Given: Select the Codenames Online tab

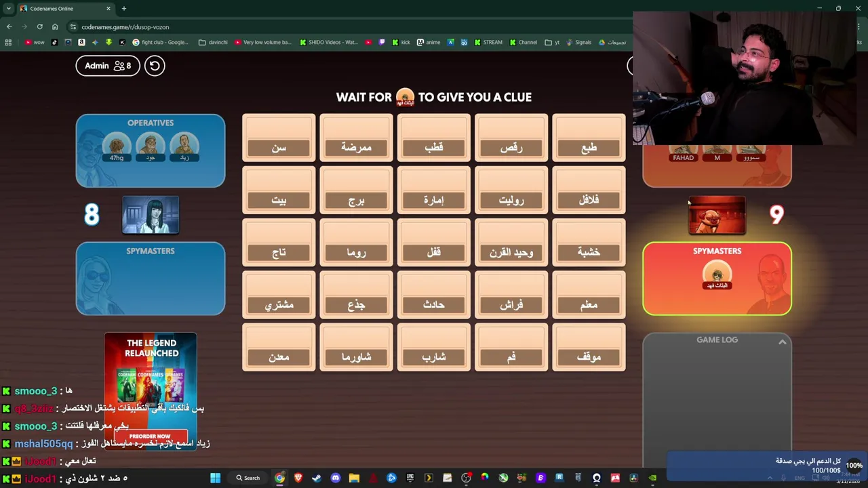Looking at the screenshot, I should click(64, 9).
